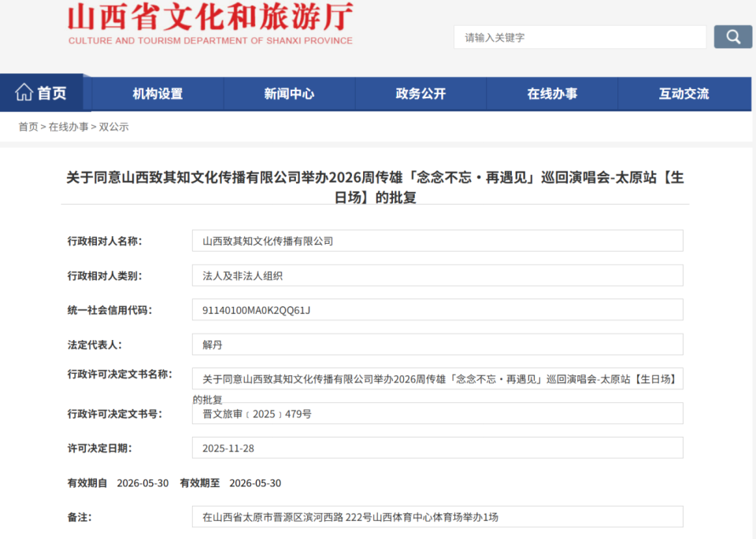This screenshot has height=539, width=756.
Task: Open the 新闻中心 navigation tab
Action: click(x=289, y=92)
